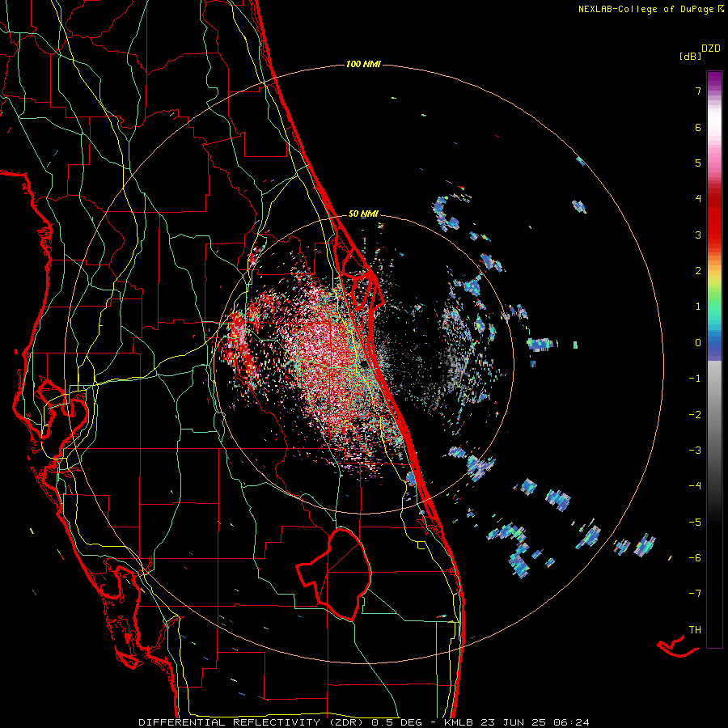This screenshot has height=728, width=728.
Task: Click the -3 tick label on the color scale
Action: point(695,451)
